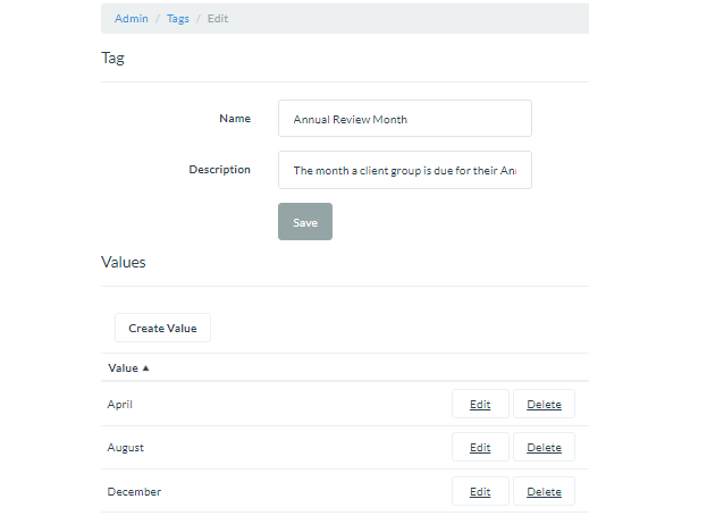Select the April row text

tap(120, 404)
